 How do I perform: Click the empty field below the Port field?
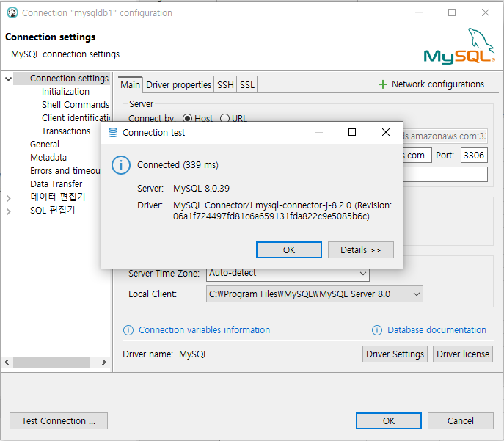(445, 174)
